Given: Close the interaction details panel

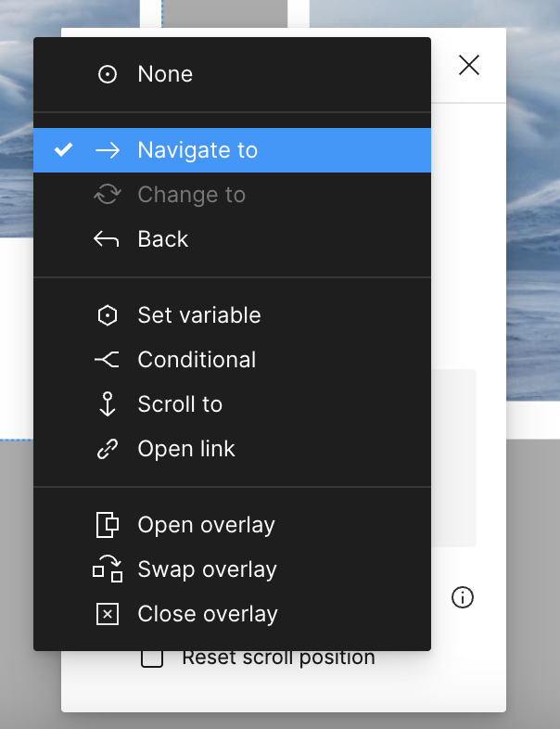Looking at the screenshot, I should tap(469, 65).
